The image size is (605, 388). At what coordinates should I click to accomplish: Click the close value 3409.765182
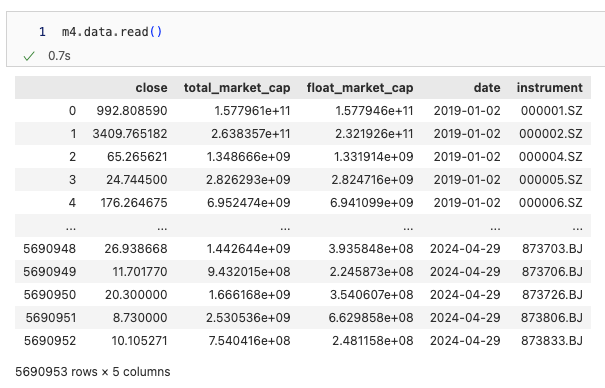[130, 134]
